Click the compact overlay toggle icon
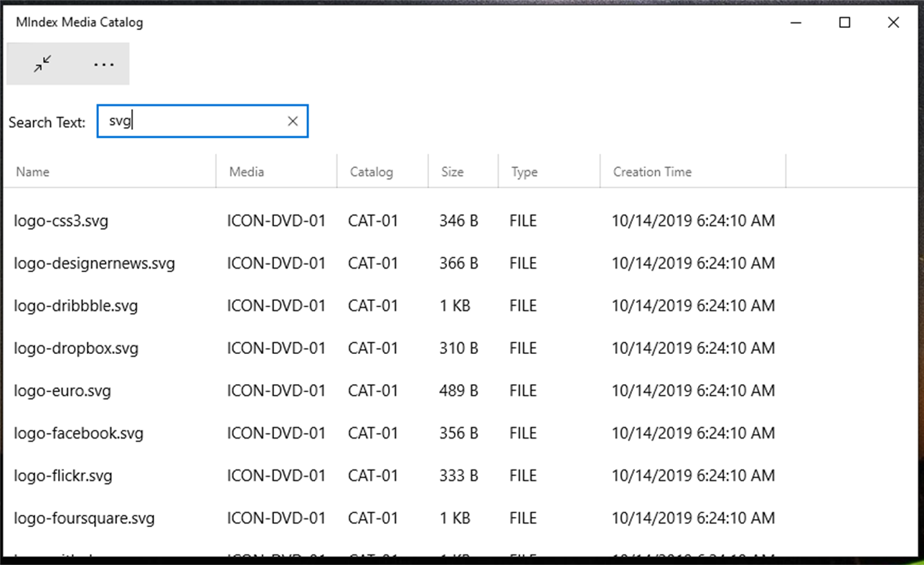The image size is (924, 565). [x=42, y=63]
